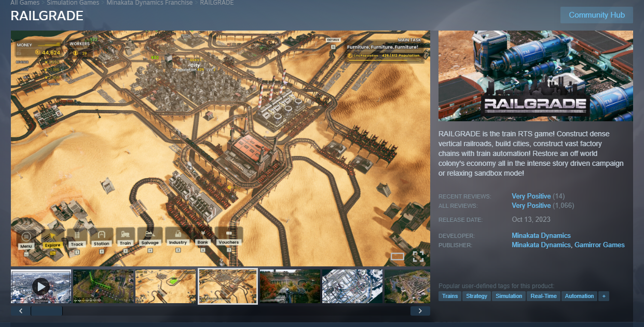Select the highlighted desert city thumbnail
This screenshot has width=644, height=327.
click(x=228, y=286)
